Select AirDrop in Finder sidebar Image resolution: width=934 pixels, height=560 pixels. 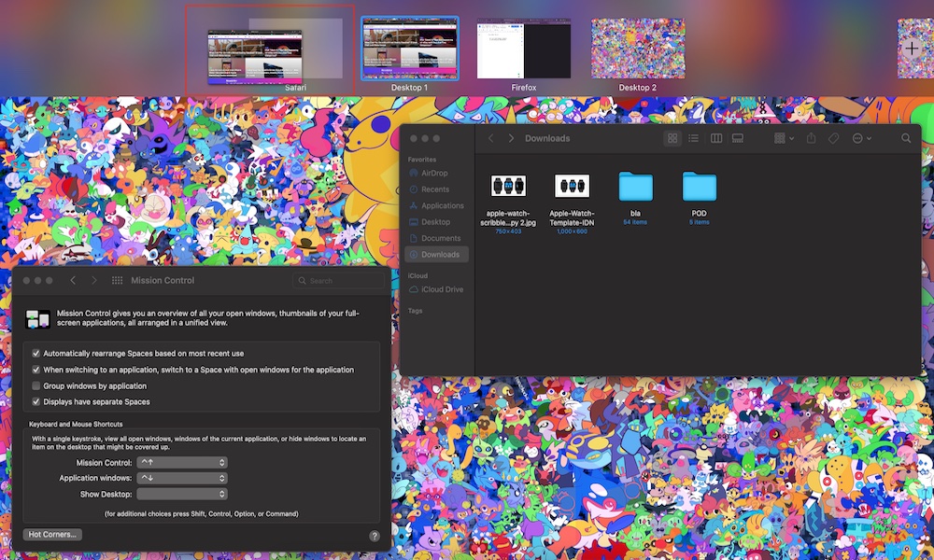(x=436, y=174)
